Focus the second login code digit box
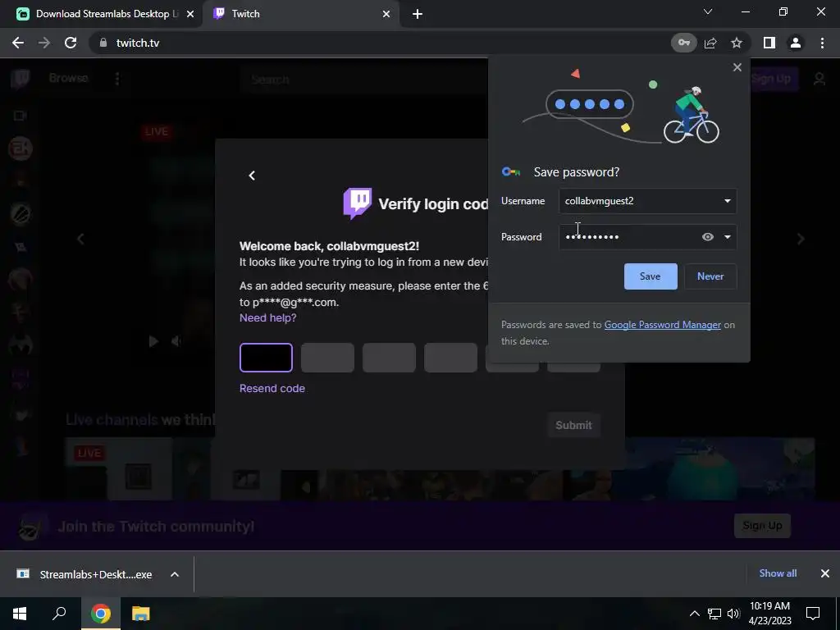This screenshot has width=840, height=630. click(x=327, y=358)
